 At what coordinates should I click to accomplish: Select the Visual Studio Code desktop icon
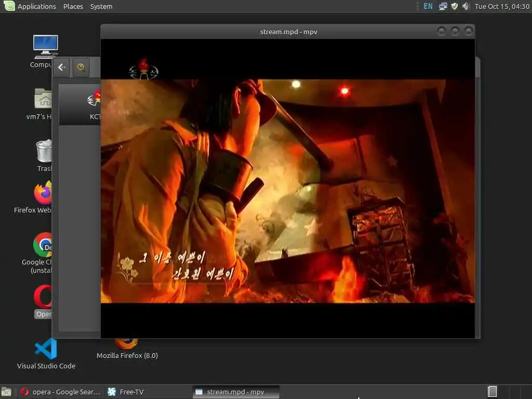(46, 353)
